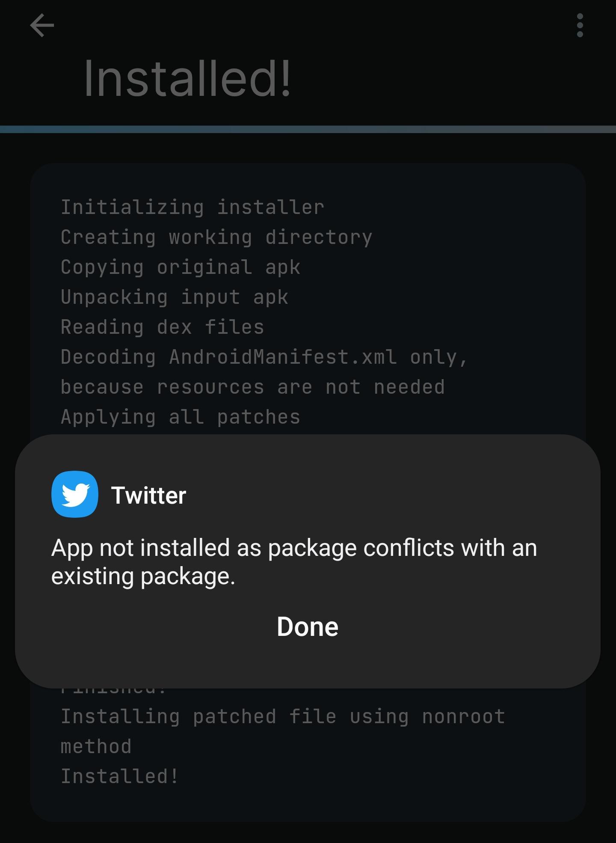Click the 'Unpacking input apk' log line
Viewport: 616px width, 843px height.
(175, 297)
